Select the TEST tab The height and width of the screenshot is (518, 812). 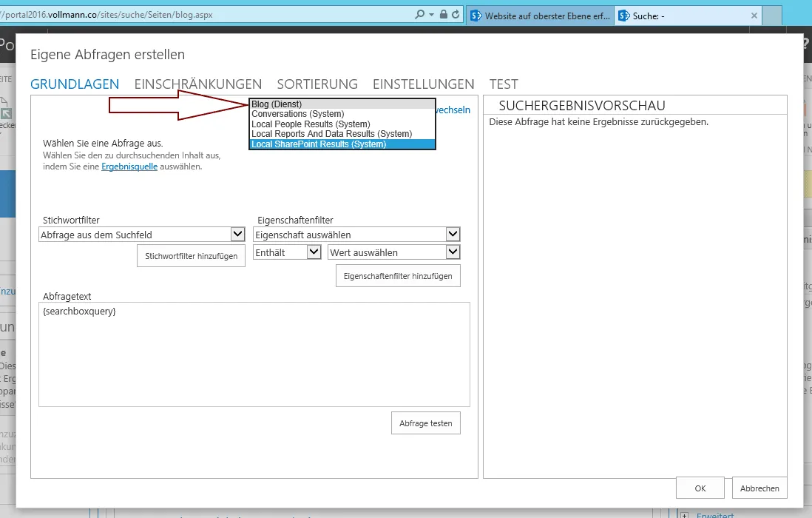pos(504,84)
